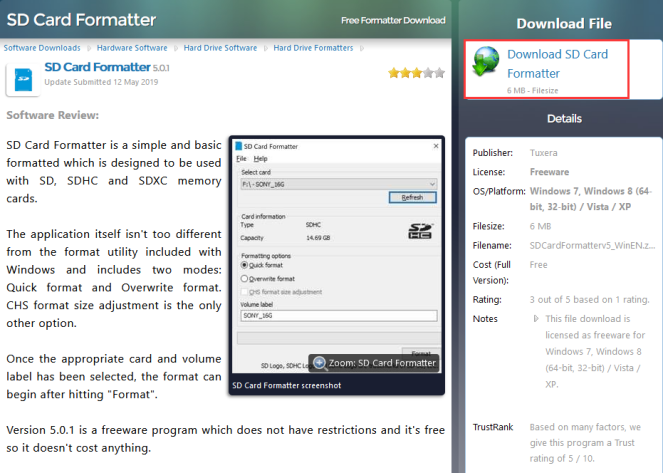Open Hard Drive Software breadcrumb link
Screen dimensions: 663x473
(220, 48)
